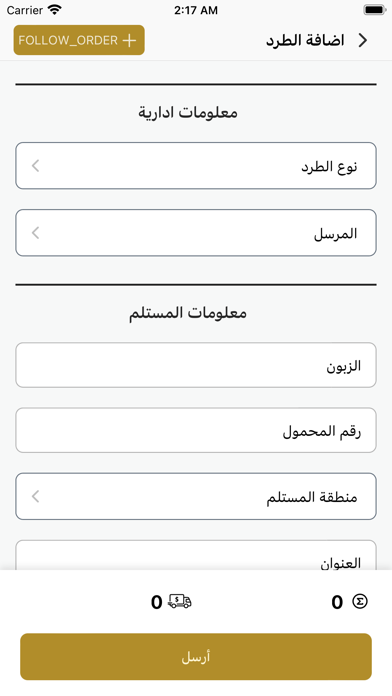Tap the chevron in منطقة المستلم field

coord(36,496)
